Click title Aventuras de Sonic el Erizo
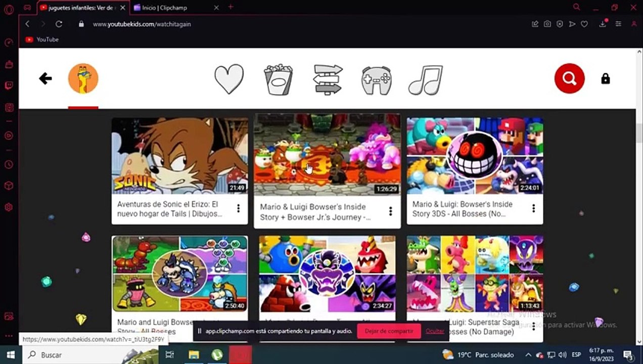The height and width of the screenshot is (364, 643). pos(169,209)
